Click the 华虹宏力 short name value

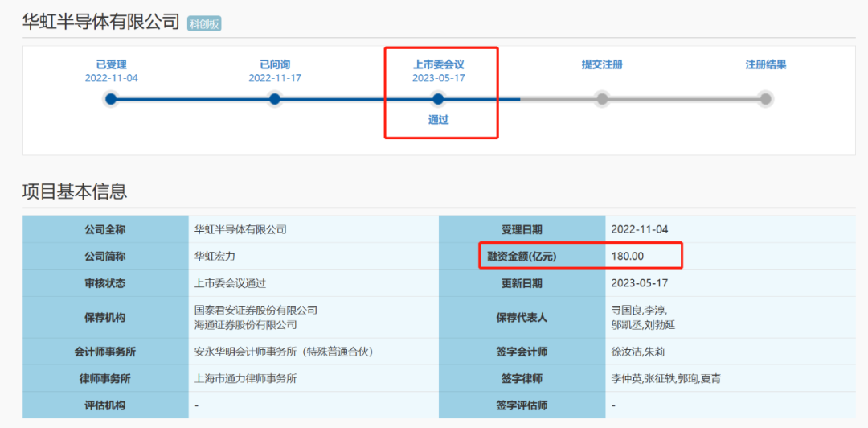tap(216, 256)
